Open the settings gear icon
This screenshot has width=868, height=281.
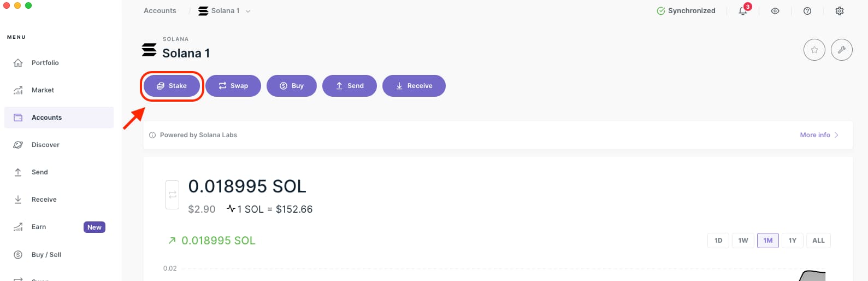coord(840,11)
